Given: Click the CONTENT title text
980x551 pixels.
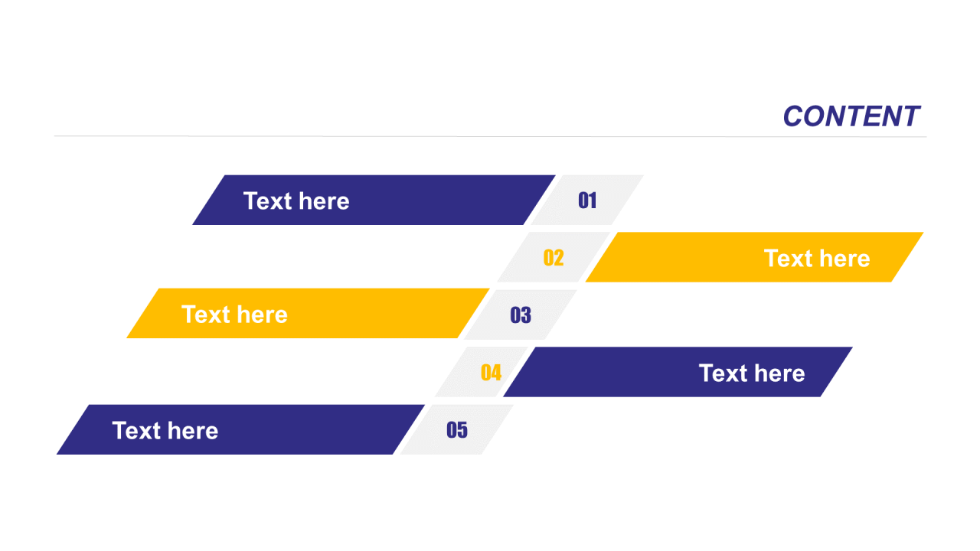Looking at the screenshot, I should [x=851, y=116].
